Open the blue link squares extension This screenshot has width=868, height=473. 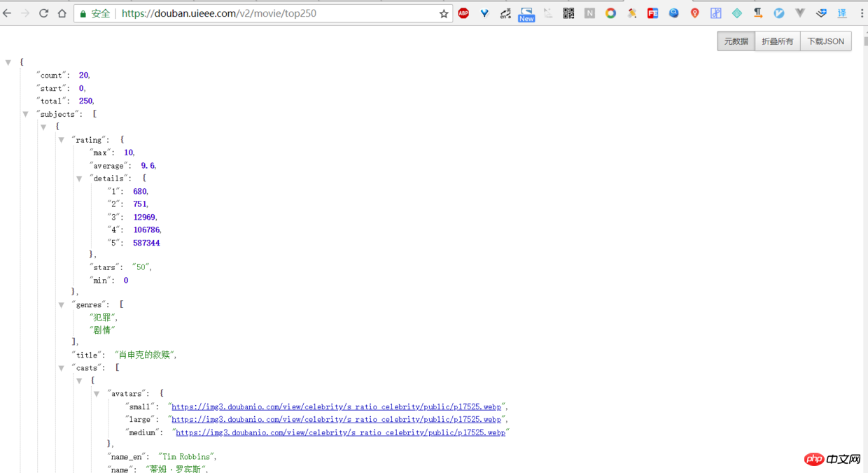tap(715, 13)
